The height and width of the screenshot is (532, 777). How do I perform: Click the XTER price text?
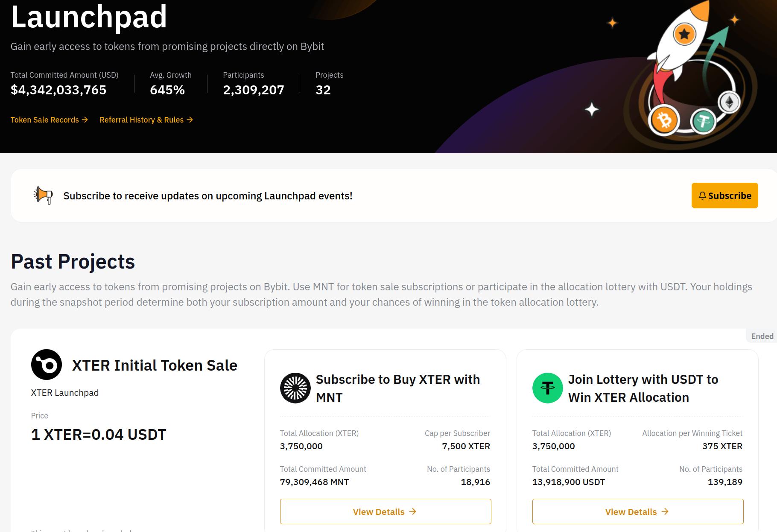[x=98, y=434]
